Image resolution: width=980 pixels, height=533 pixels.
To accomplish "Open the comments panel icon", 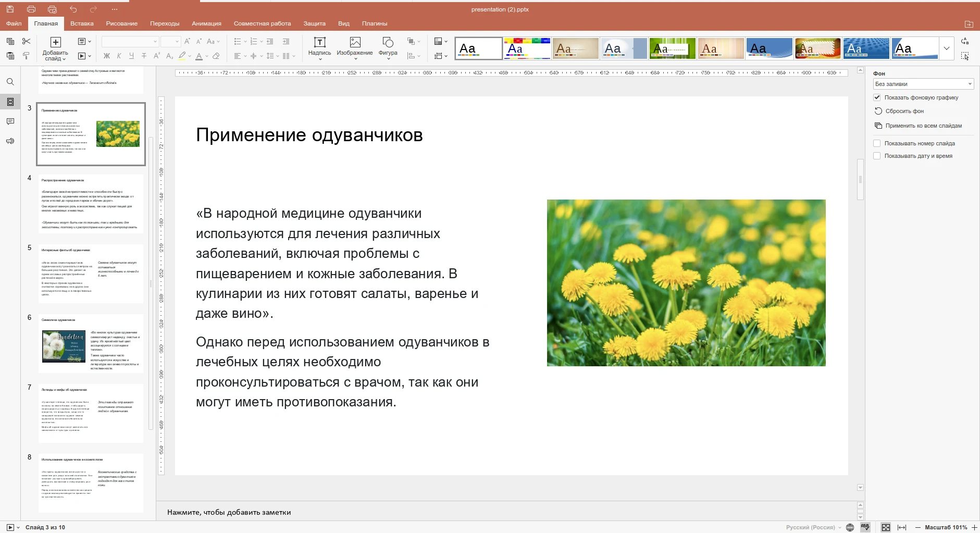I will pyautogui.click(x=10, y=121).
